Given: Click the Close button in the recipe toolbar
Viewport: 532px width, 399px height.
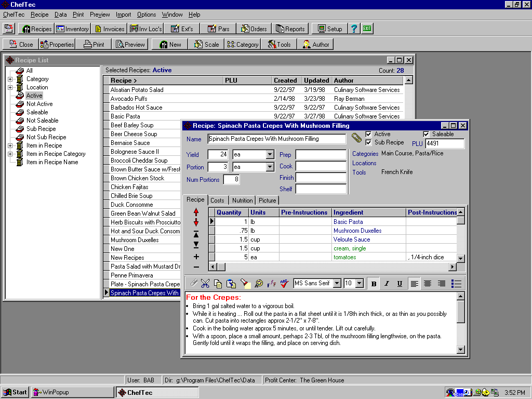Looking at the screenshot, I should click(20, 45).
